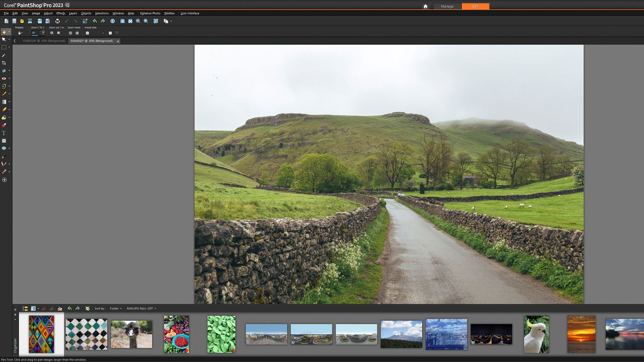Select the fruit bowl thumbnail
Image resolution: width=644 pixels, height=362 pixels.
176,334
